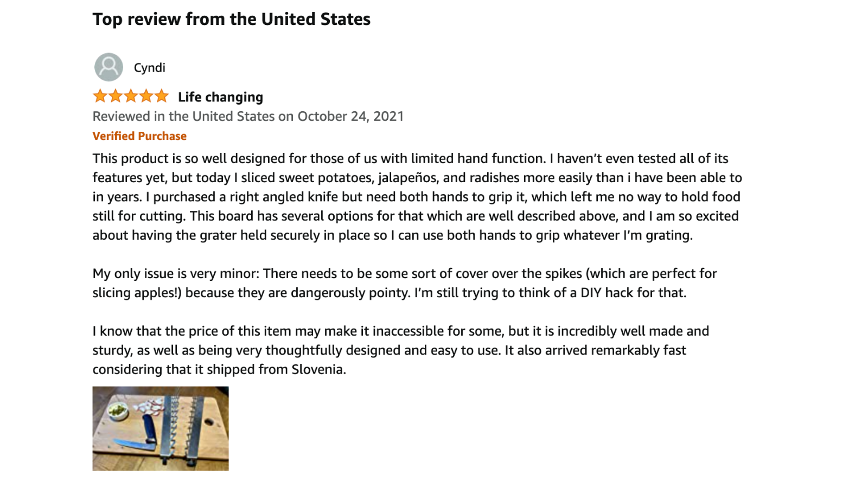
Task: Open the 'Life changing' review title
Action: coord(220,97)
